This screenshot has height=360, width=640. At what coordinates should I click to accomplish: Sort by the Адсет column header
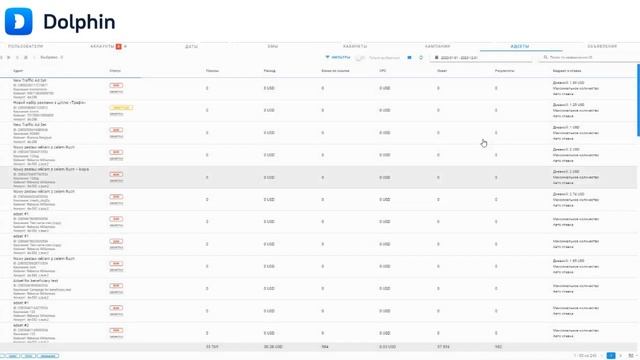coord(18,71)
